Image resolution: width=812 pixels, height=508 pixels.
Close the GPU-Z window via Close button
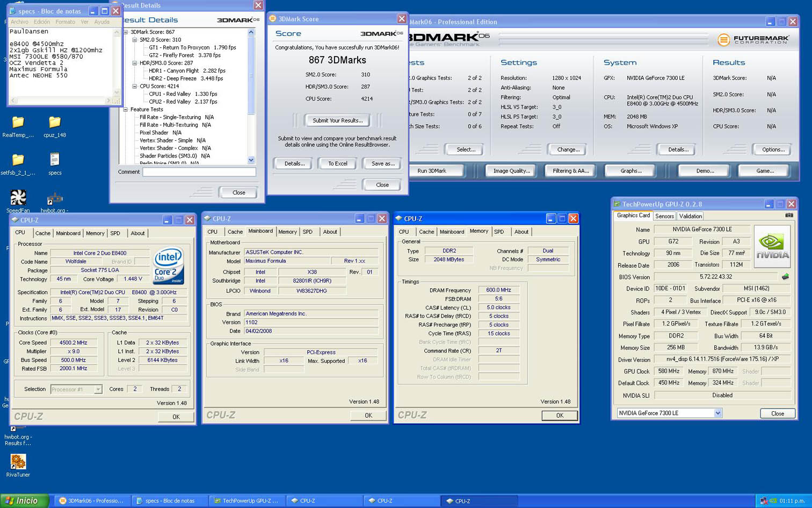[x=778, y=413]
